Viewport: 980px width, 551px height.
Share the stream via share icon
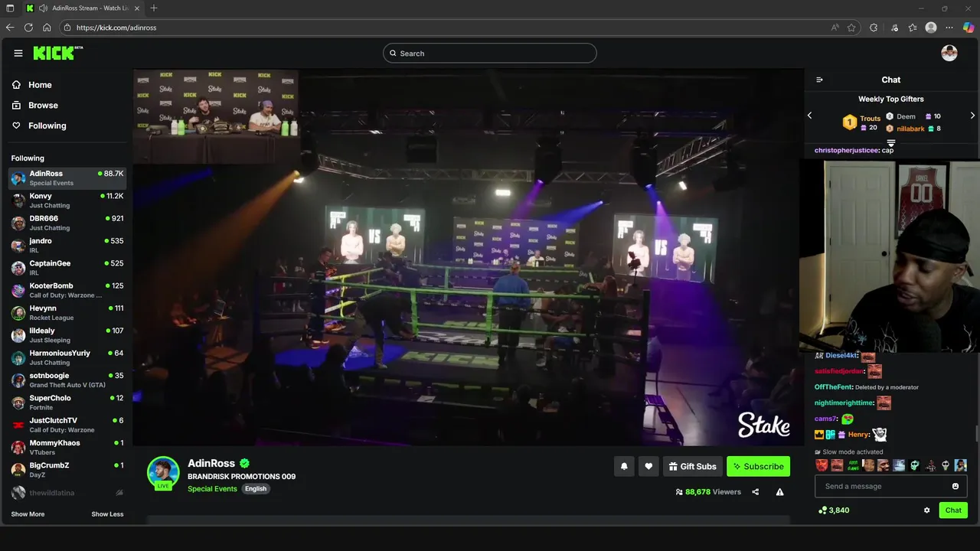[756, 492]
